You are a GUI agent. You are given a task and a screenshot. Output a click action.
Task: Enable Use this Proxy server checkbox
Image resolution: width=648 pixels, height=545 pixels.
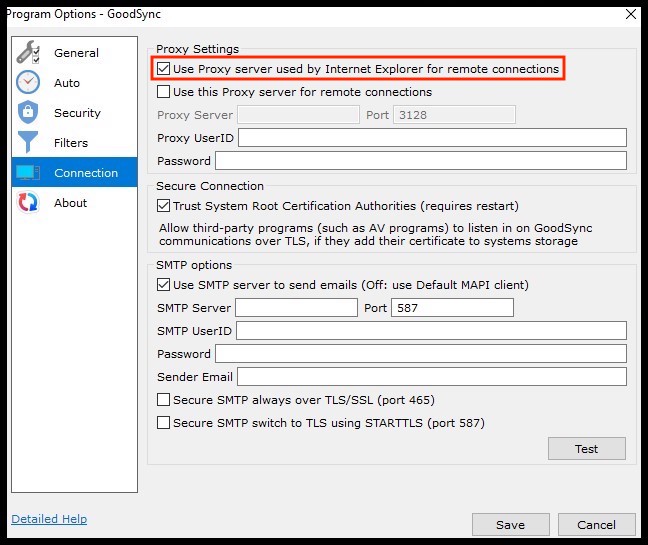tap(163, 91)
